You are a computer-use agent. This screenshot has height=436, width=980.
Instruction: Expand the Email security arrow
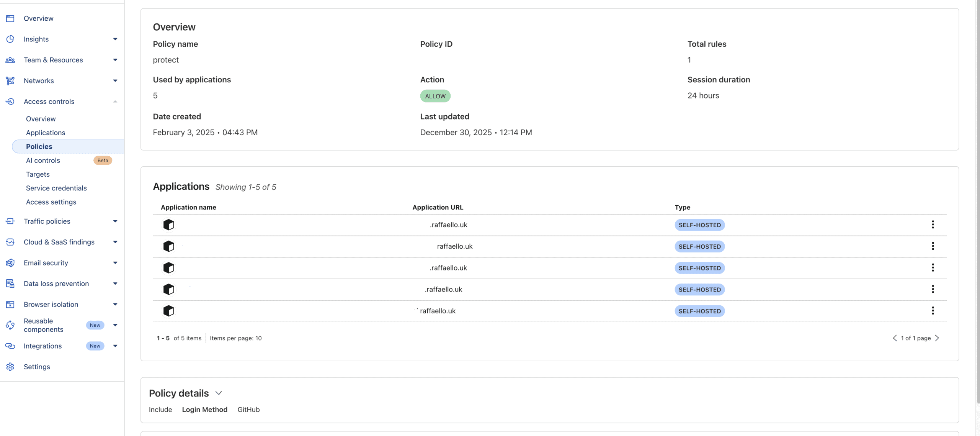pyautogui.click(x=115, y=263)
